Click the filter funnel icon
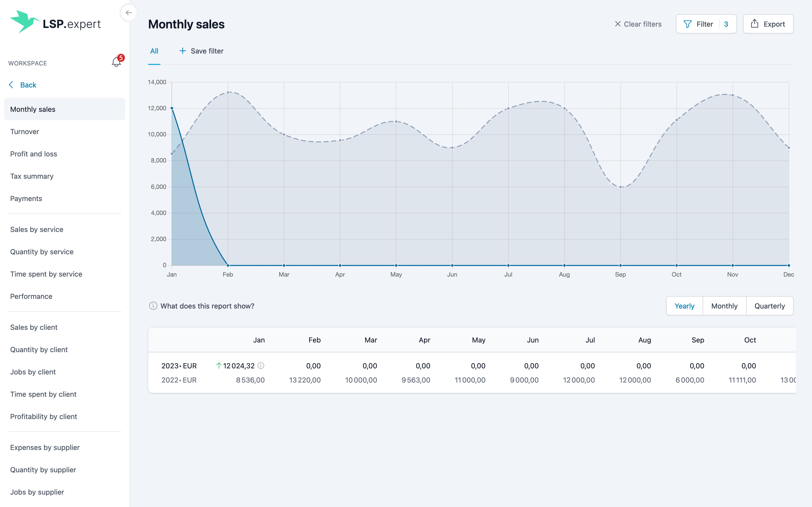812x507 pixels. pos(687,24)
